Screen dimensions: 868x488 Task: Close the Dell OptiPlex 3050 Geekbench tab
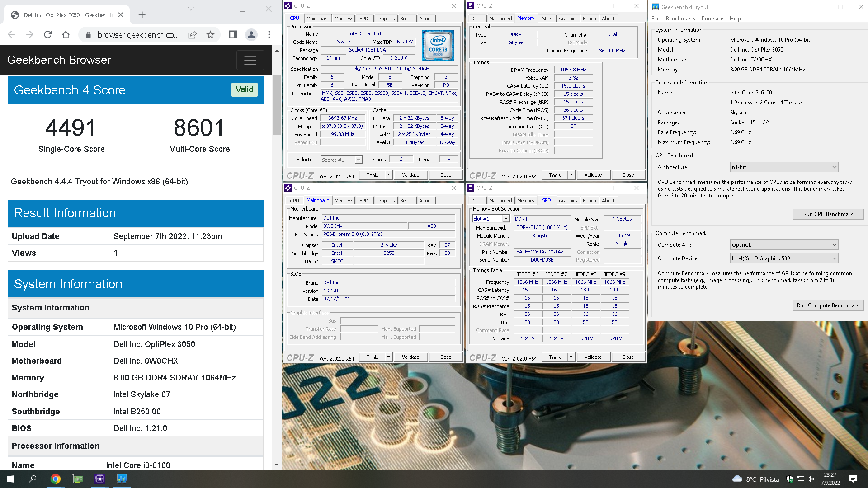pyautogui.click(x=121, y=15)
